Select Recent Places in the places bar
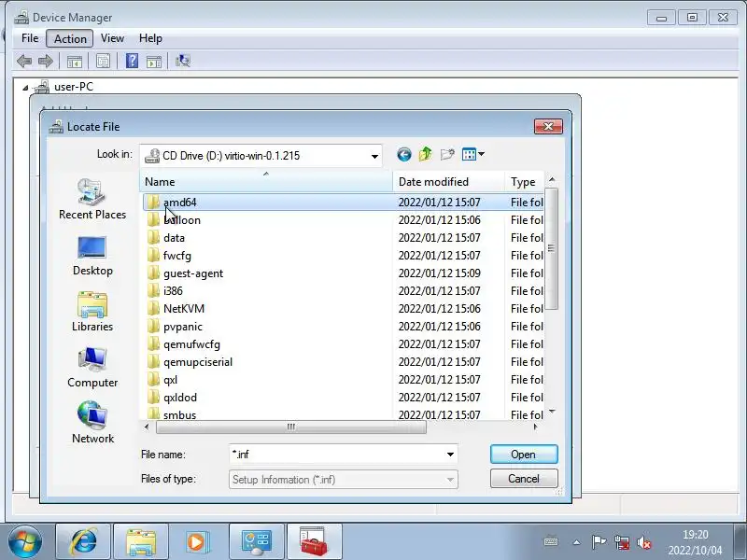747x560 pixels. coord(92,199)
